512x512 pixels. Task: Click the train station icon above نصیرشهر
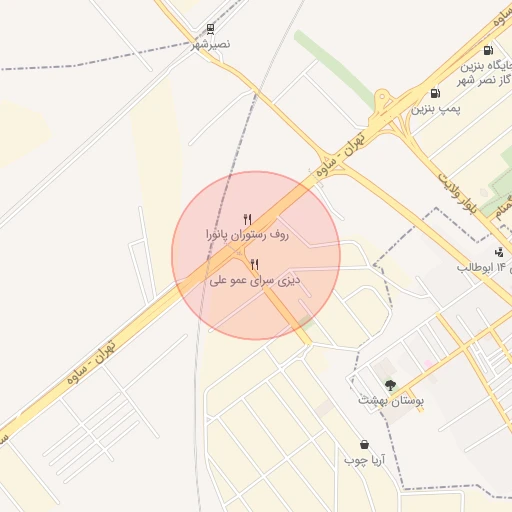210,29
